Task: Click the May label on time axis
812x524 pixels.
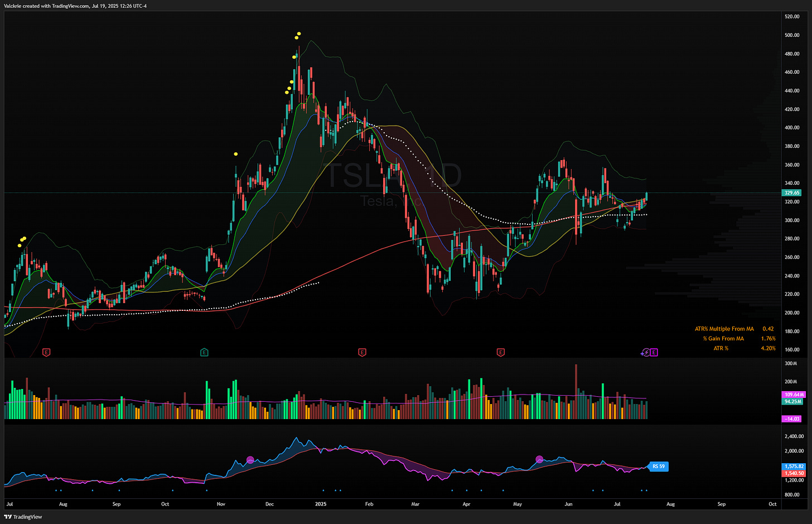Action: pyautogui.click(x=518, y=504)
